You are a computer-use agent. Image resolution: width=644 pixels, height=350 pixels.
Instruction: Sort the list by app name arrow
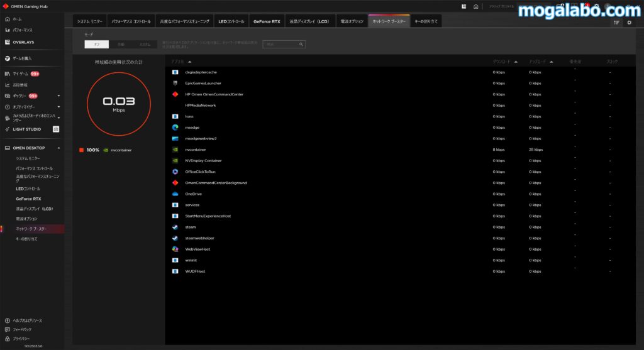coord(190,62)
